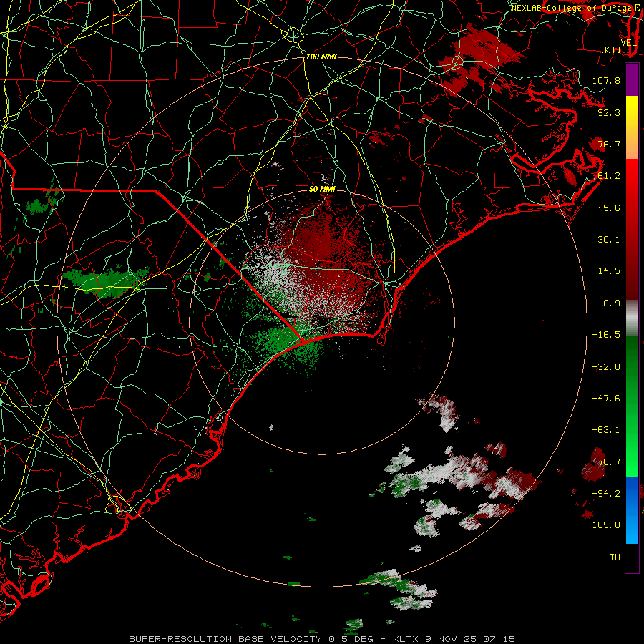This screenshot has height=644, width=644.
Task: Select the 30.1 velocity scale value
Action: 609,240
